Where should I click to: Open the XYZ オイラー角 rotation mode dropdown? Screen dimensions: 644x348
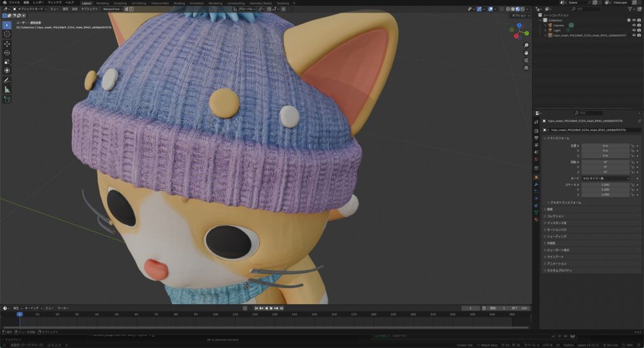605,178
